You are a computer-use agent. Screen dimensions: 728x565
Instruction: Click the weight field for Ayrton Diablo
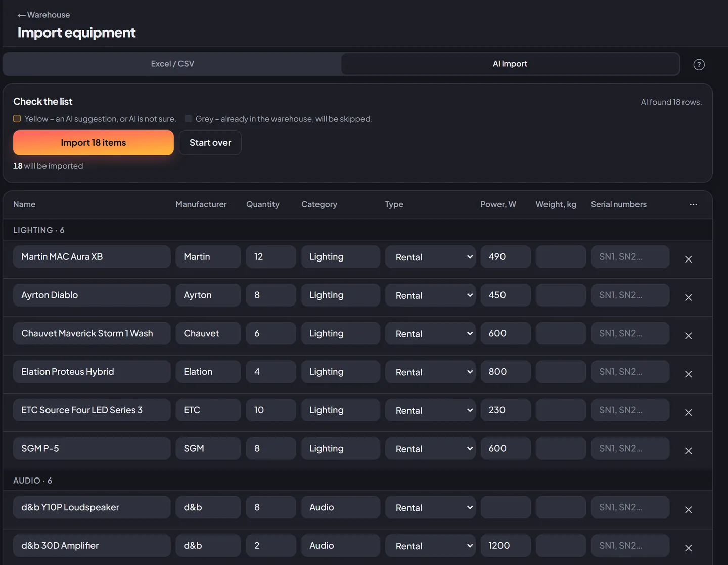[561, 295]
